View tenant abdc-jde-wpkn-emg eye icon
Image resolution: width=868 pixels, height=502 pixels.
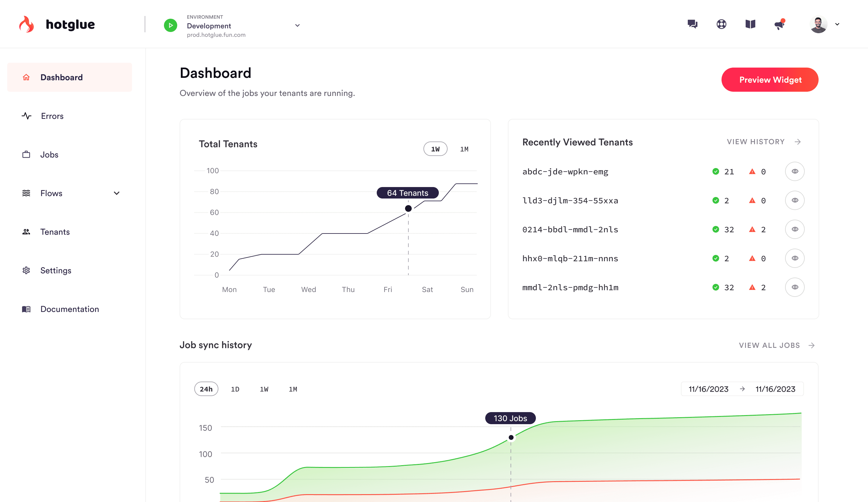point(795,171)
